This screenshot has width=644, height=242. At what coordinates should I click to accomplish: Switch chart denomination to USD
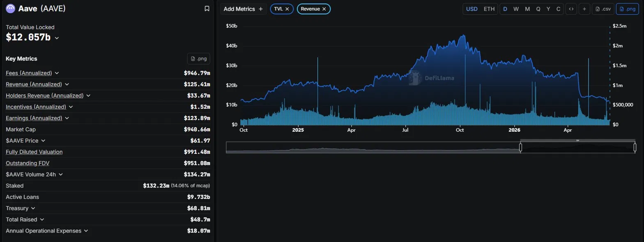[471, 9]
